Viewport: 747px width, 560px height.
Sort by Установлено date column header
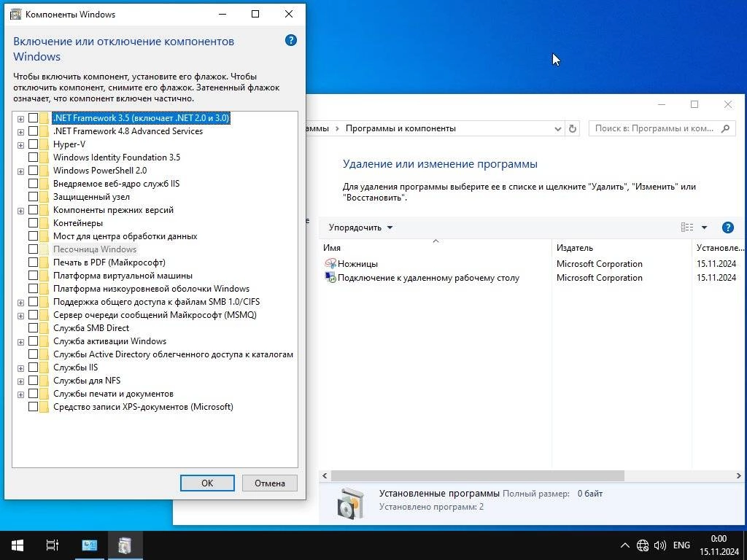(719, 248)
